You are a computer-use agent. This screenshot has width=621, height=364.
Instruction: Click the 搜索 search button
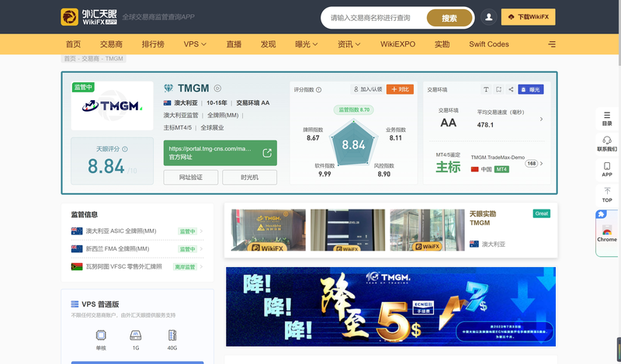pos(449,18)
